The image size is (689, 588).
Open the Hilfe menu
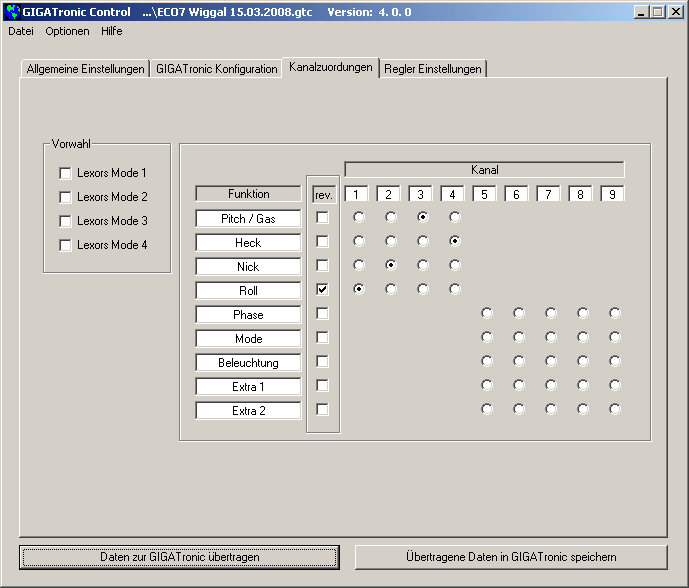coord(112,31)
